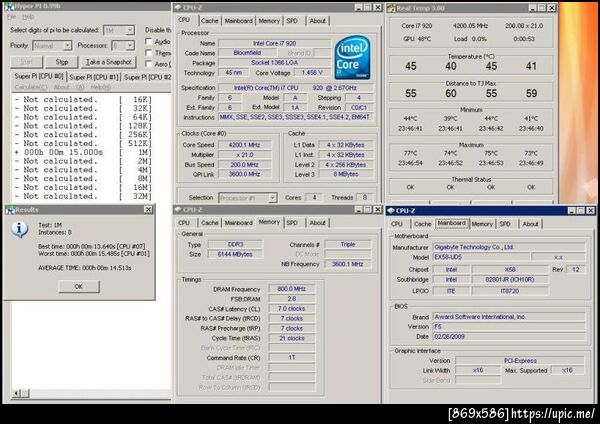This screenshot has width=600, height=424.
Task: Toggle the Aero checkbox in Hyper PI
Action: [x=149, y=64]
